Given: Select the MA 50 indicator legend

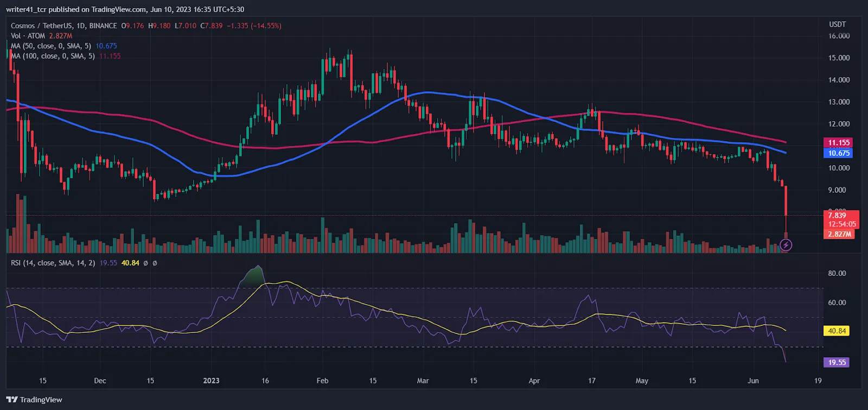Looking at the screenshot, I should 52,46.
